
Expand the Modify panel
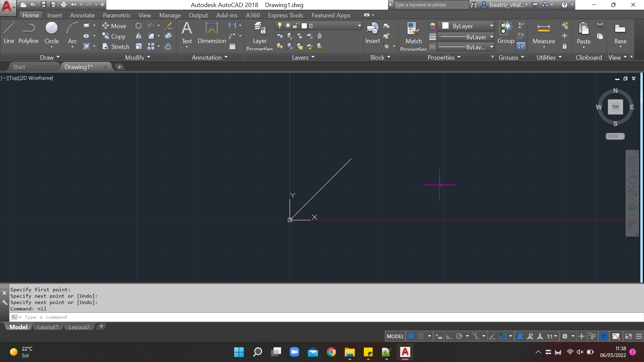tap(138, 57)
